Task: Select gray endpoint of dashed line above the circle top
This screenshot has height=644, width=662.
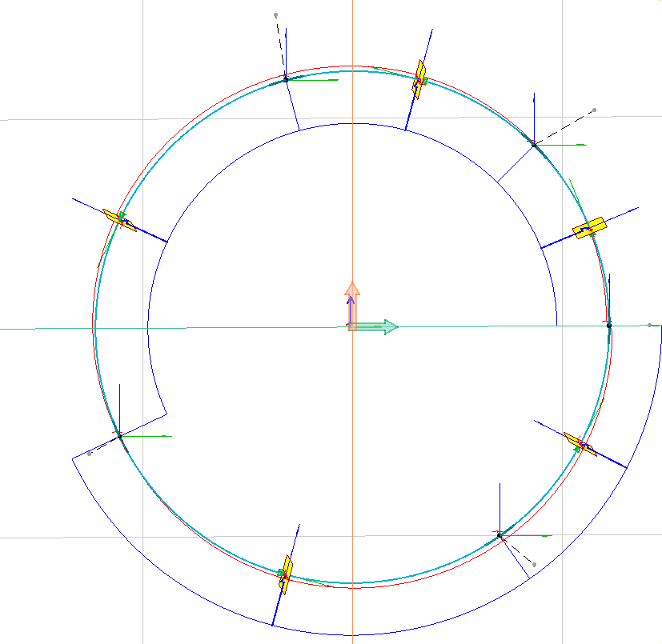Action: 275,15
